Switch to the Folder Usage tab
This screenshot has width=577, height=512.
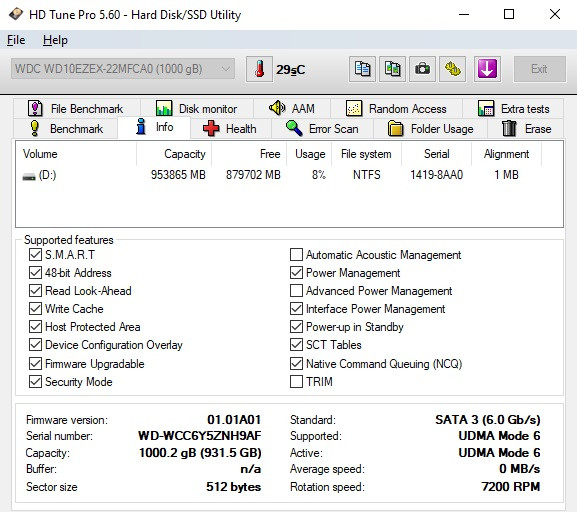coord(431,129)
